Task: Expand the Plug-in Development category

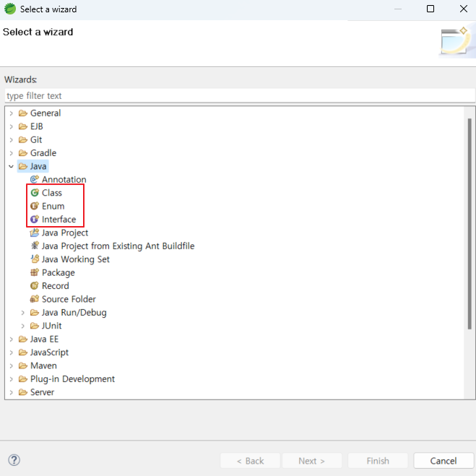Action: 12,379
